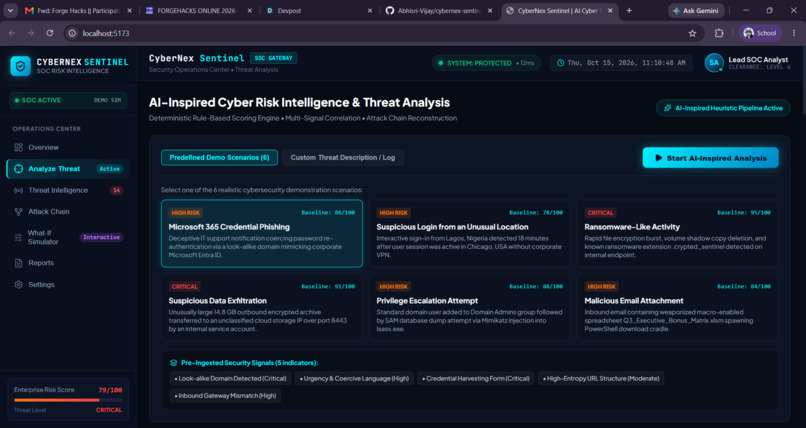
Task: Open the tab search dropdown arrow
Action: point(10,10)
